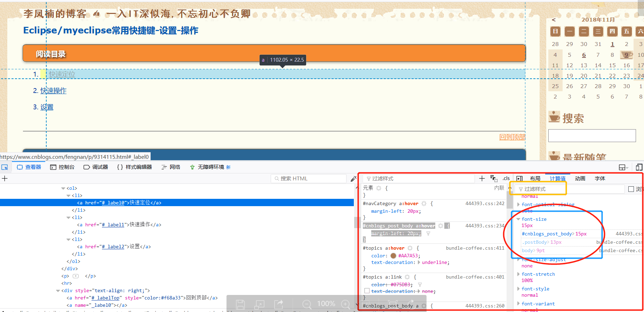The width and height of the screenshot is (644, 312).
Task: Click the zoom-in magnifier in bottom overlay
Action: (345, 304)
